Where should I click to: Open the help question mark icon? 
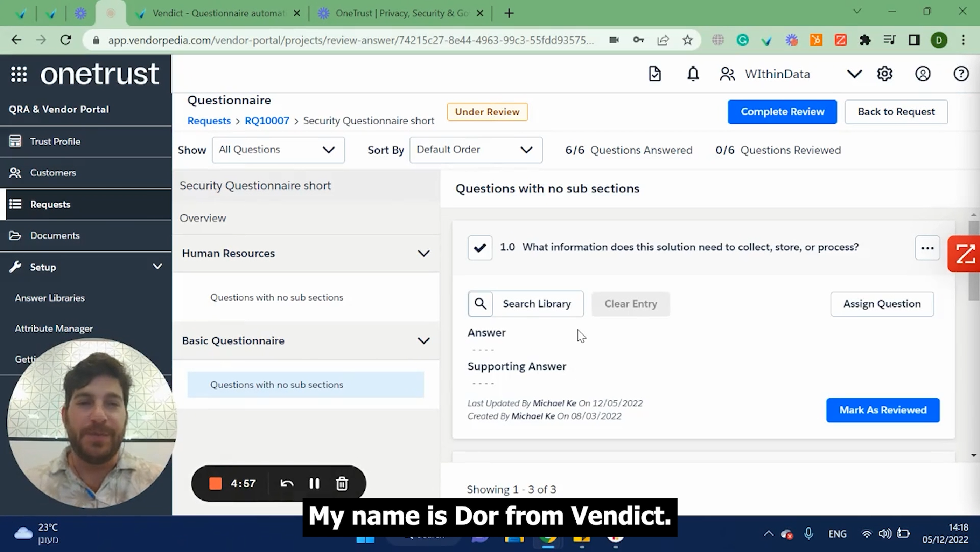(961, 74)
